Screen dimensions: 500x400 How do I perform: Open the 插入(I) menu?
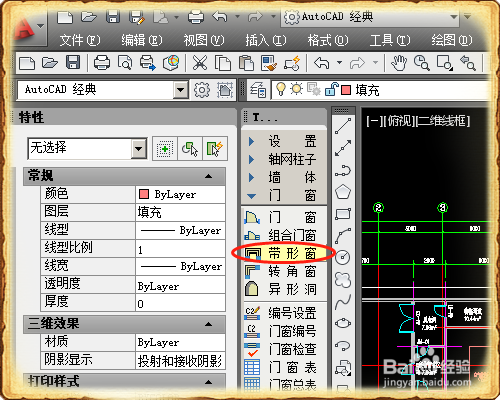[x=266, y=40]
